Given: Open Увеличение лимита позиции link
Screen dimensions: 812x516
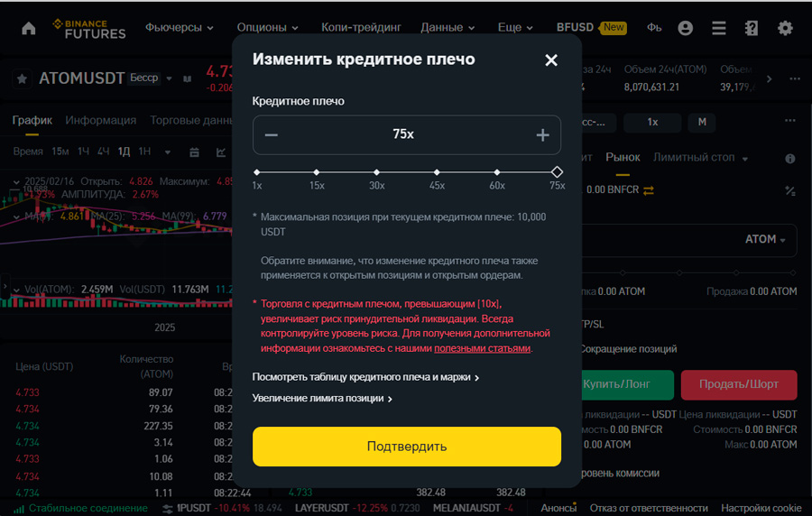Looking at the screenshot, I should [321, 399].
